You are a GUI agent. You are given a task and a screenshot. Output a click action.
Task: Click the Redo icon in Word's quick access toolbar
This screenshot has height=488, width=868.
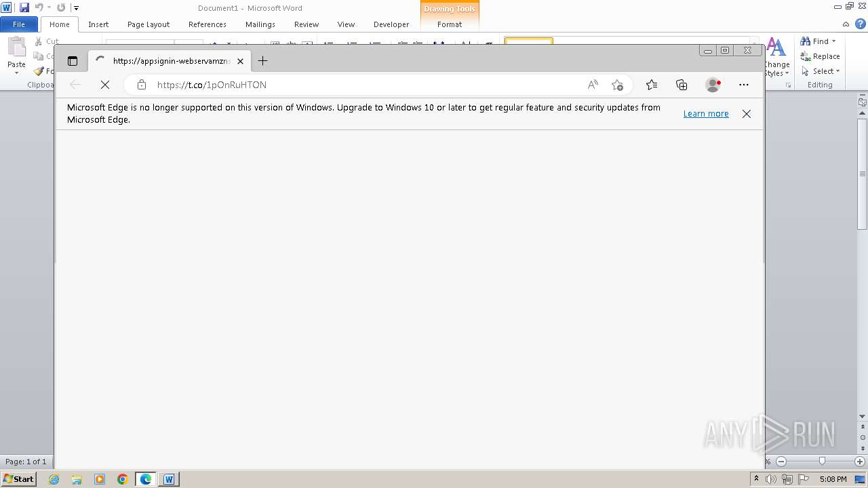pos(61,7)
